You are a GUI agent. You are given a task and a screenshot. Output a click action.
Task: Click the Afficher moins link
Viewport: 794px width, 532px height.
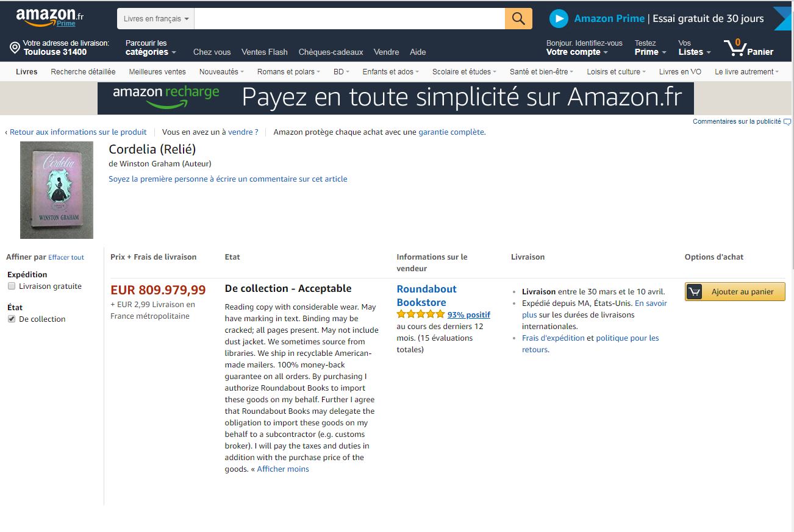[283, 469]
